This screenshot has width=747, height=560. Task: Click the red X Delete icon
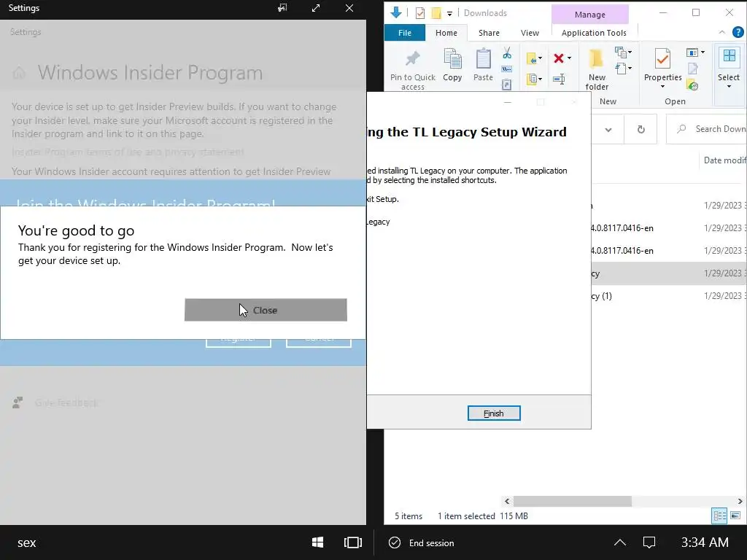click(x=559, y=58)
